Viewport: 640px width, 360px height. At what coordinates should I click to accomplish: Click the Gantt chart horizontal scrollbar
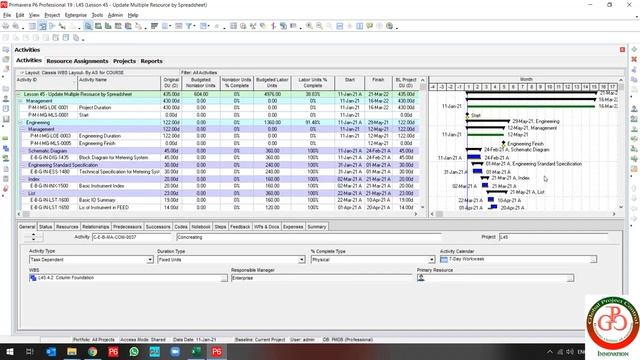[x=524, y=214]
